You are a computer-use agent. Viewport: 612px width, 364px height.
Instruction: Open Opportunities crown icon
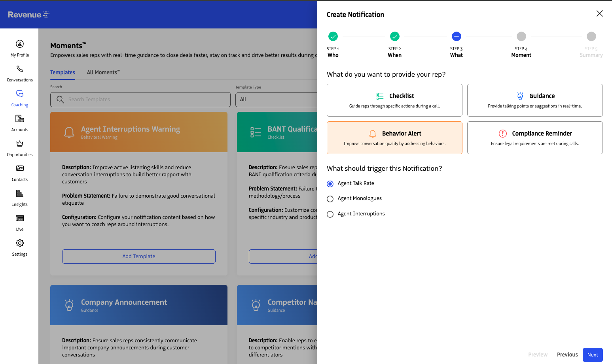tap(20, 143)
